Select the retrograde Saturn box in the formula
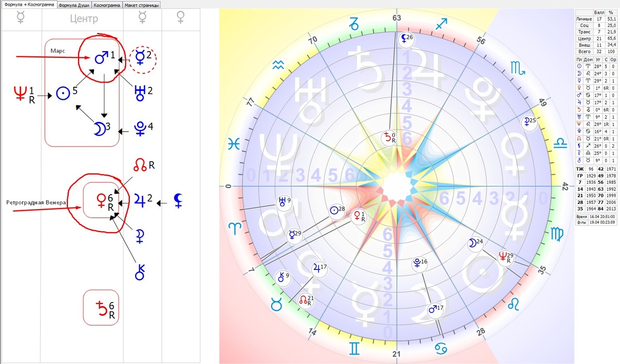This screenshot has height=364, width=620. [x=101, y=308]
